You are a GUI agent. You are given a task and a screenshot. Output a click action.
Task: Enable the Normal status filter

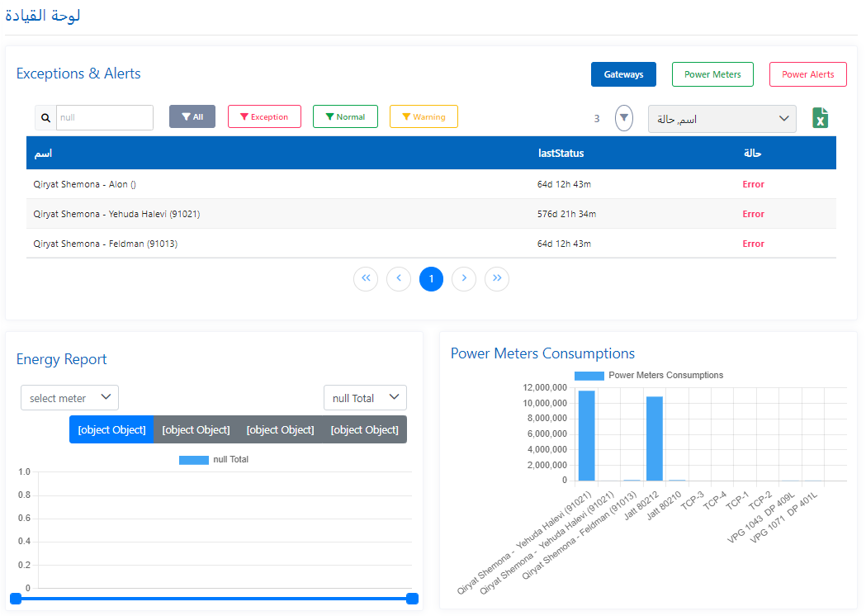[345, 116]
